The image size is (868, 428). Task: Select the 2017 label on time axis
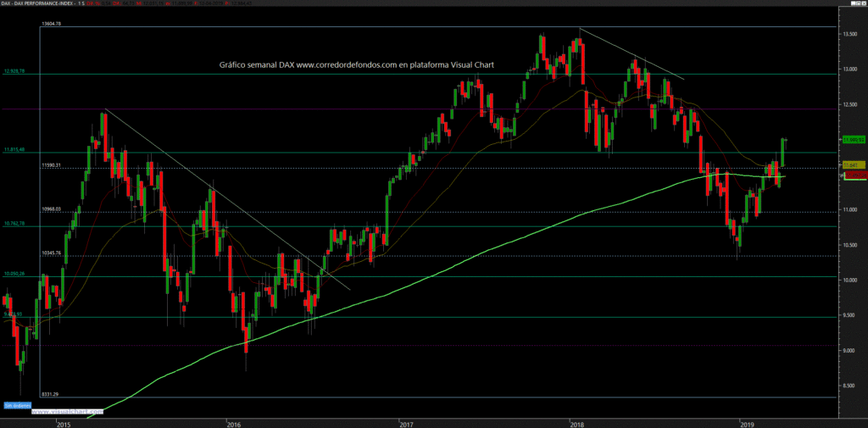pyautogui.click(x=406, y=425)
